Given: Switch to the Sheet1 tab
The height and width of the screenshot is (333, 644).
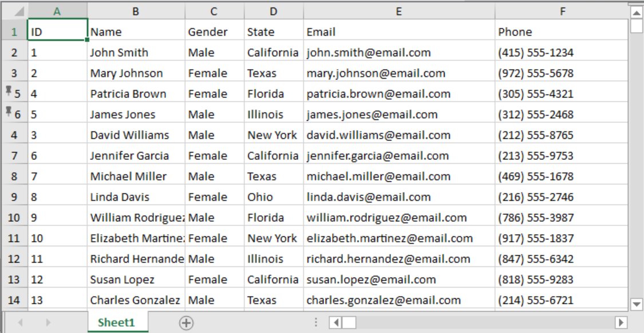Looking at the screenshot, I should pos(116,323).
